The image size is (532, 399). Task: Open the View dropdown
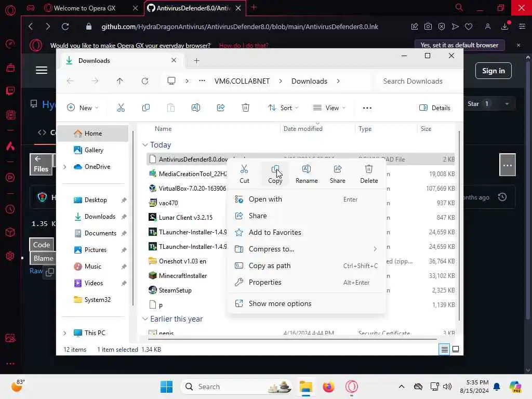(x=329, y=108)
